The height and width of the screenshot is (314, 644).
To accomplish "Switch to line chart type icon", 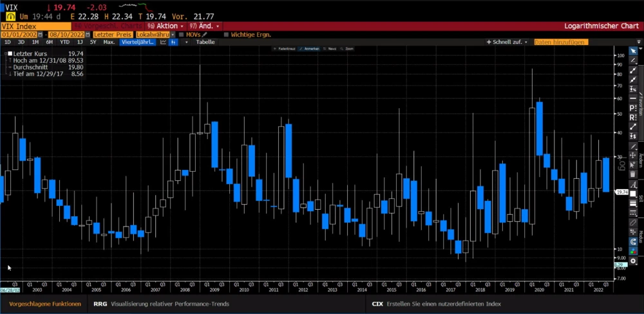I will coord(163,42).
